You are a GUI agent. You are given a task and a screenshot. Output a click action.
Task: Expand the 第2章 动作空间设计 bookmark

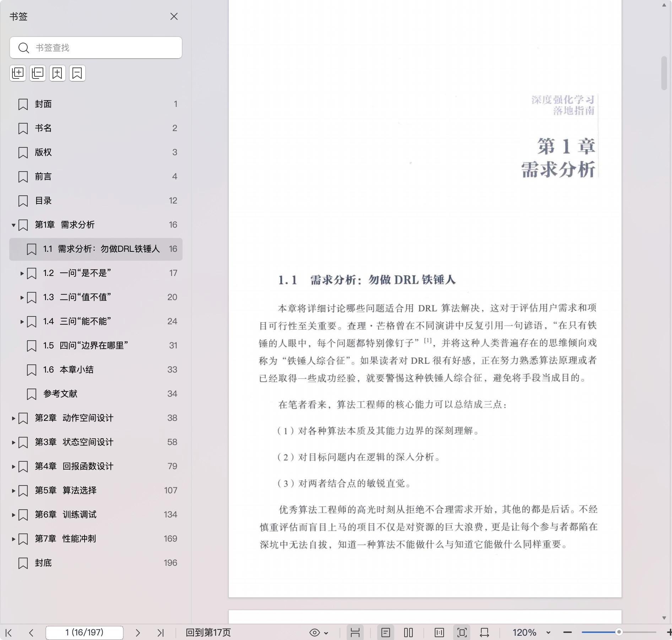point(13,418)
